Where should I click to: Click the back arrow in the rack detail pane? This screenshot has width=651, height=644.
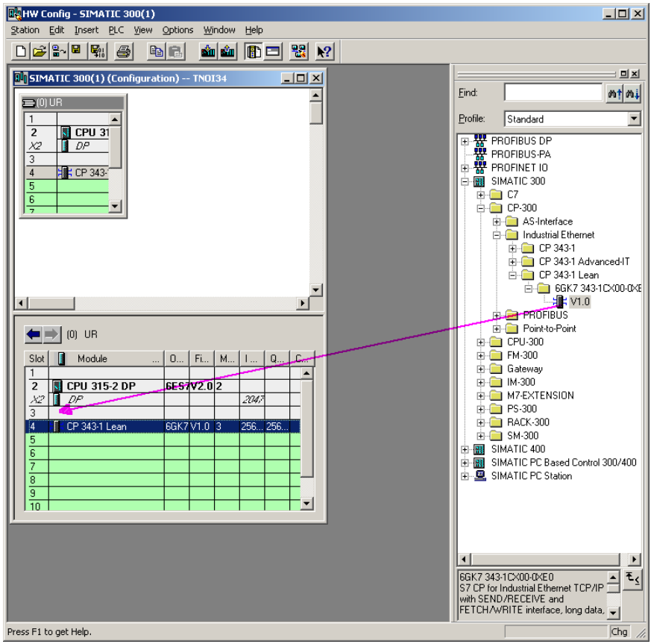click(34, 334)
